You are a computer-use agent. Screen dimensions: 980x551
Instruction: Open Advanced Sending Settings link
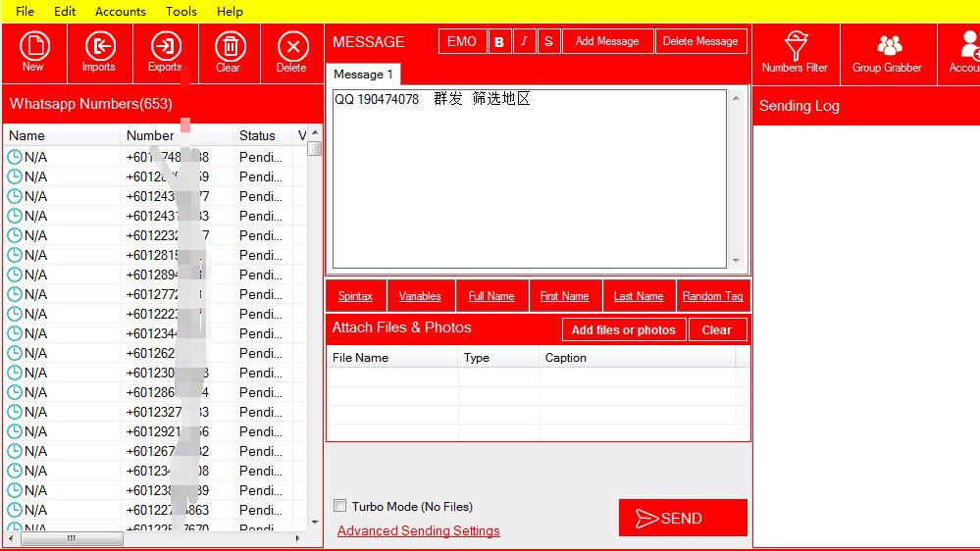(418, 530)
